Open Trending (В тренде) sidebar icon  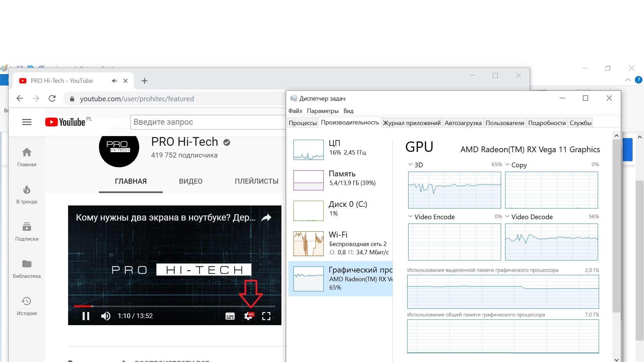[27, 190]
